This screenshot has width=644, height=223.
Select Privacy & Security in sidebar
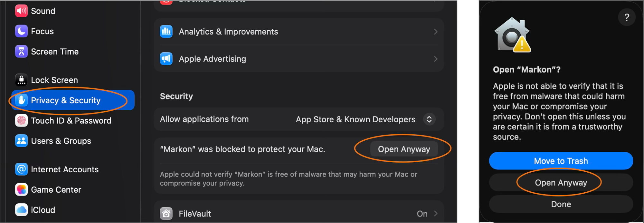pos(73,100)
